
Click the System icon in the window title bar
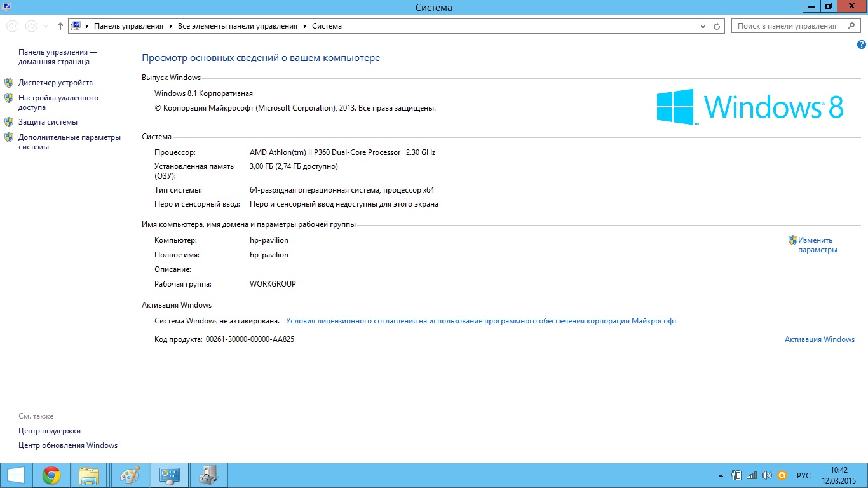6,6
